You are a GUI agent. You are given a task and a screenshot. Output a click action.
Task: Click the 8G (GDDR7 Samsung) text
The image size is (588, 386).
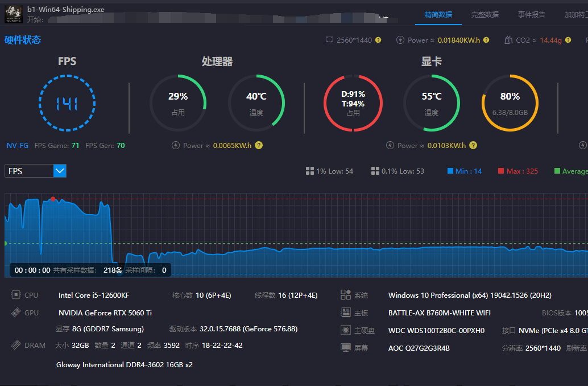click(108, 329)
